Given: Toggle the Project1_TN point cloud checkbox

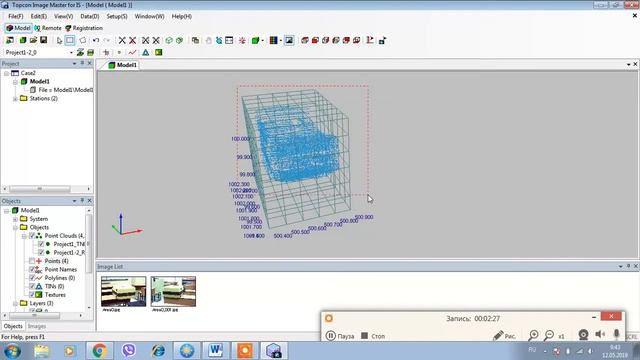Looking at the screenshot, I should [x=41, y=244].
